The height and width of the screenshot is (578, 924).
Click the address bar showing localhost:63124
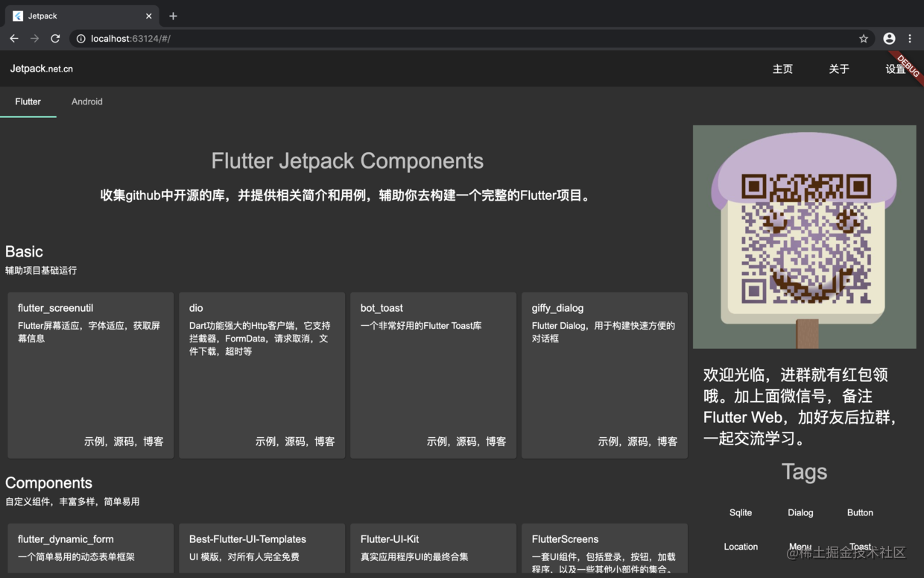click(472, 39)
